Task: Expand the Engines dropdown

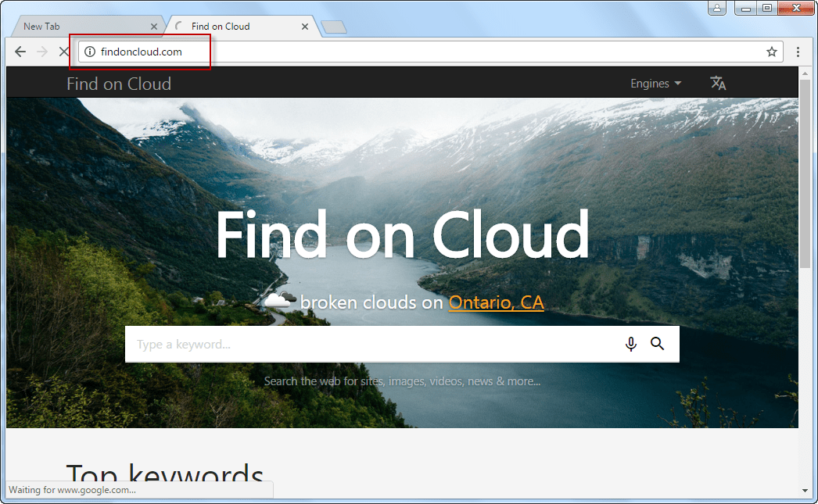Action: (x=656, y=84)
